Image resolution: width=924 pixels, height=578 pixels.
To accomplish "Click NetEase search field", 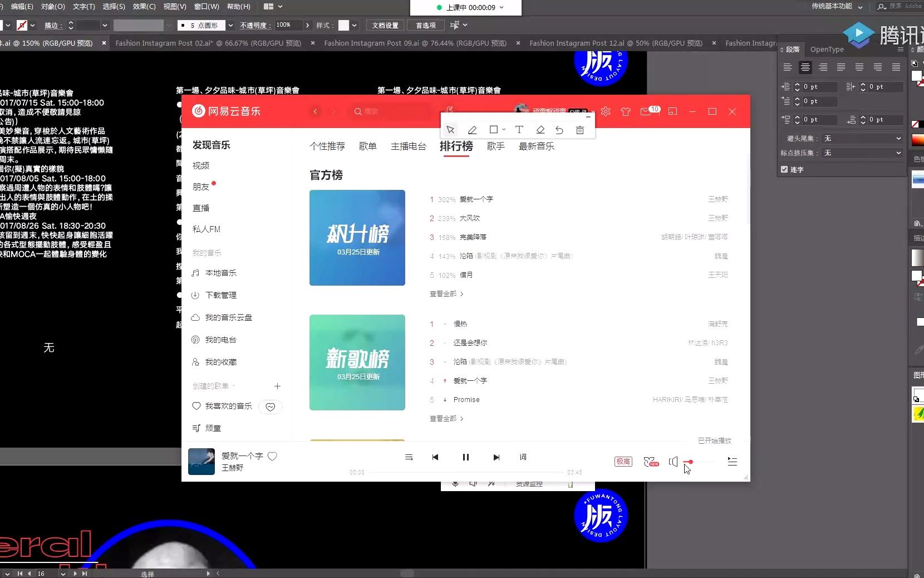I will click(392, 111).
